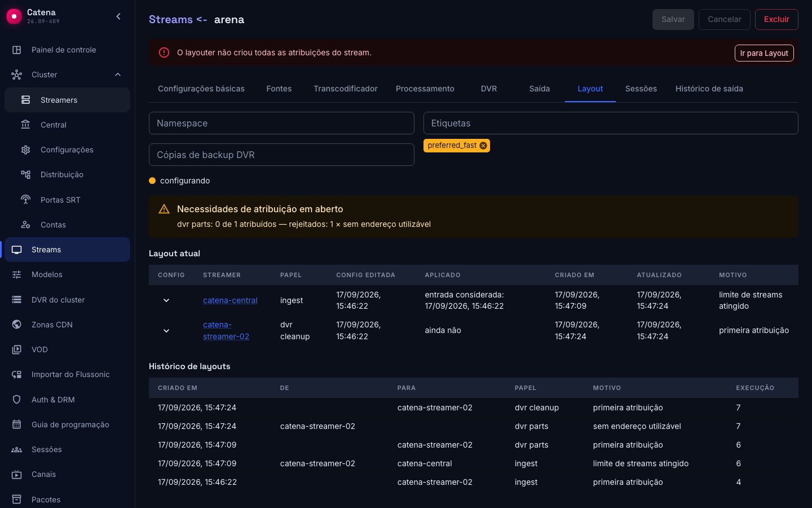The height and width of the screenshot is (508, 812).
Task: Open the Saída tab
Action: pyautogui.click(x=540, y=89)
